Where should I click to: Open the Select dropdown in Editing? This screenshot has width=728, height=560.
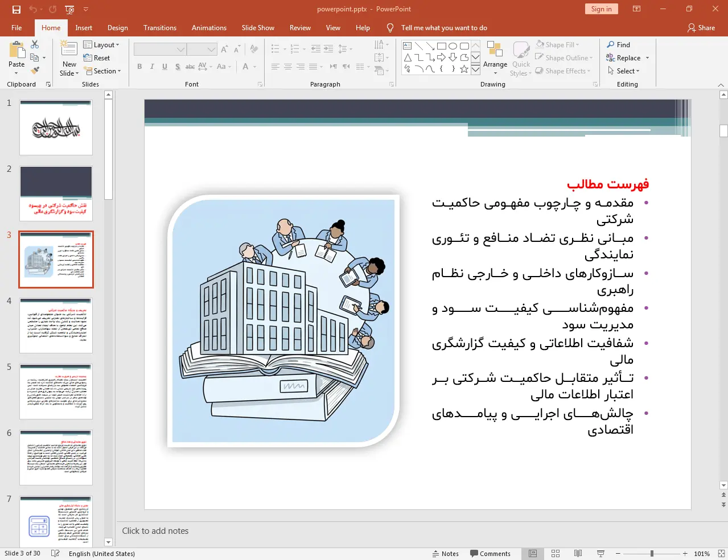(x=624, y=71)
